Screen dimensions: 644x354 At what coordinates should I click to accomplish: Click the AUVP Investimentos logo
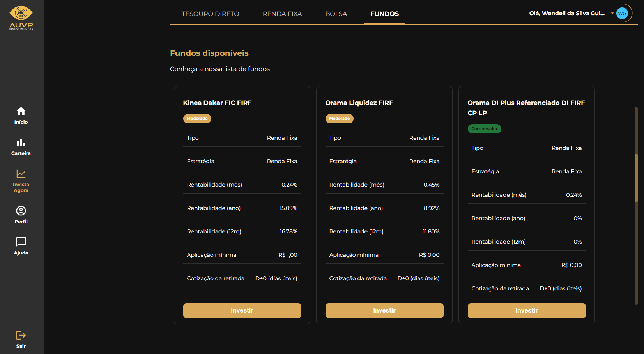pos(21,18)
